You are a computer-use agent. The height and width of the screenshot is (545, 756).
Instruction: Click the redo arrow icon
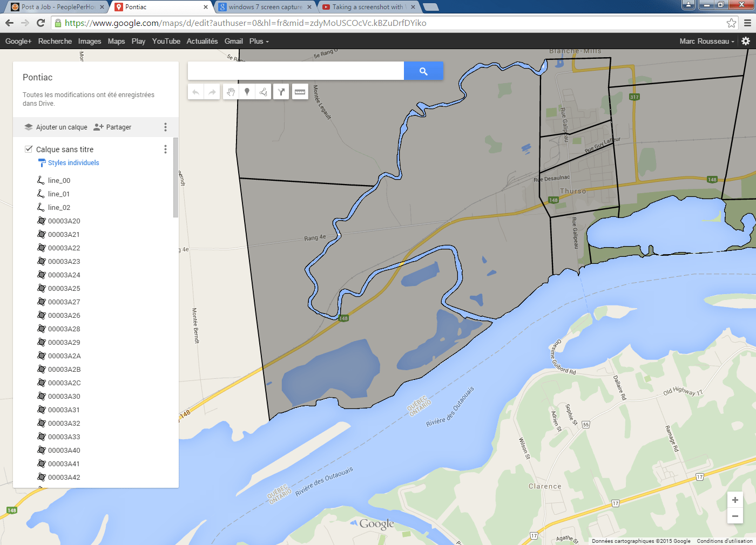pos(211,92)
